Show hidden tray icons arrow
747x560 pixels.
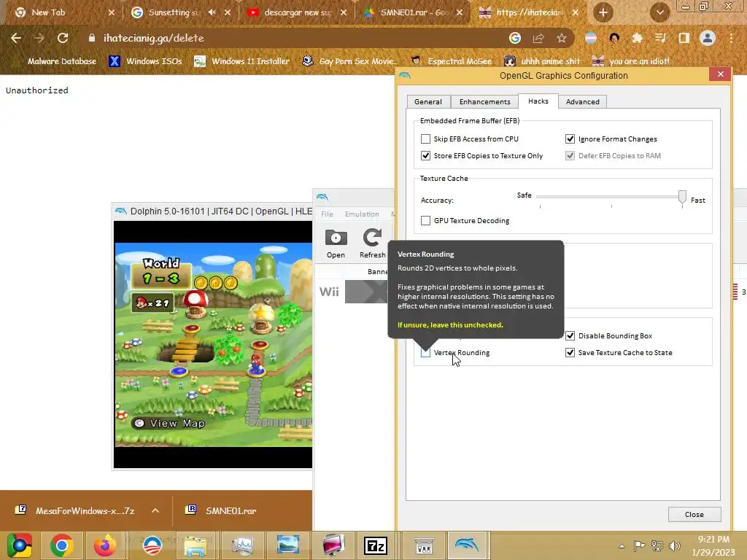pyautogui.click(x=622, y=546)
